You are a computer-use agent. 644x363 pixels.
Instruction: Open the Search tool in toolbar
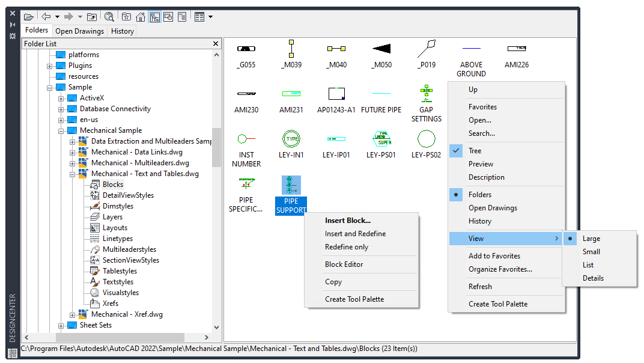109,17
